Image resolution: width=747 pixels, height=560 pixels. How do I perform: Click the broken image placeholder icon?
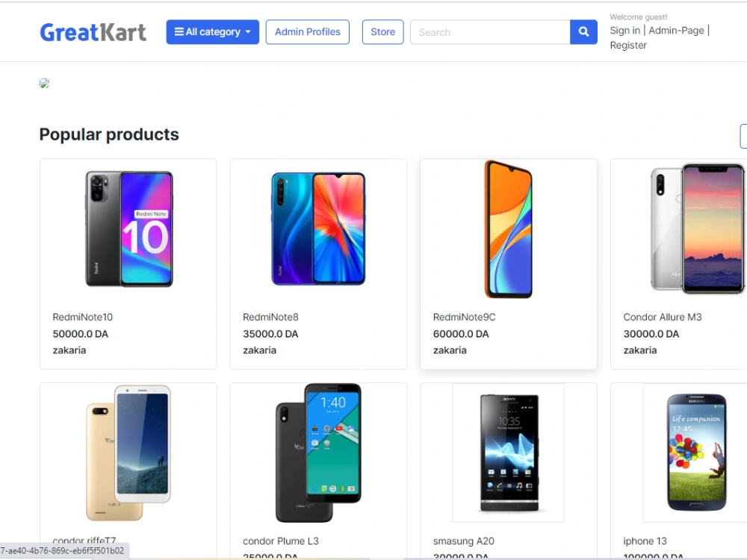click(x=44, y=83)
